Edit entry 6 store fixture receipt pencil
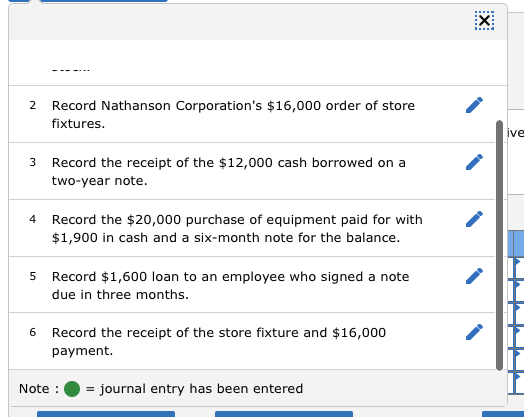This screenshot has width=524, height=417. pos(475,332)
